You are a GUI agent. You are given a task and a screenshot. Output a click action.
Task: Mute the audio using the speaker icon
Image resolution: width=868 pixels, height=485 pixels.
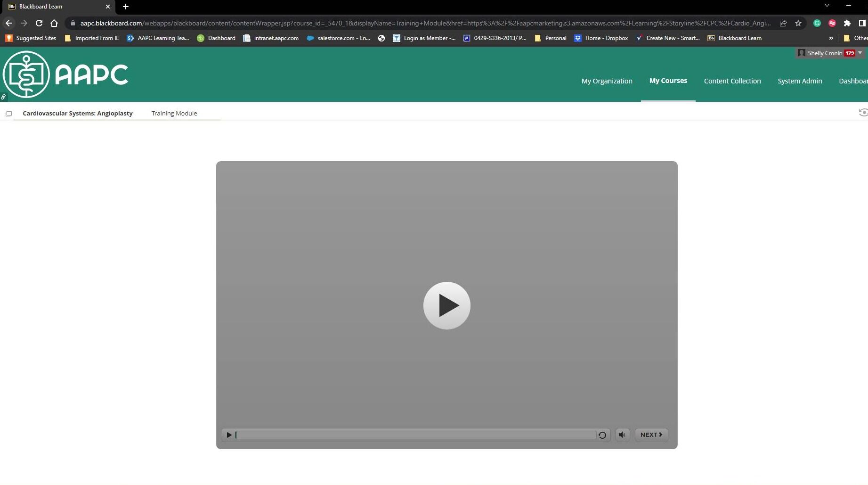(622, 435)
